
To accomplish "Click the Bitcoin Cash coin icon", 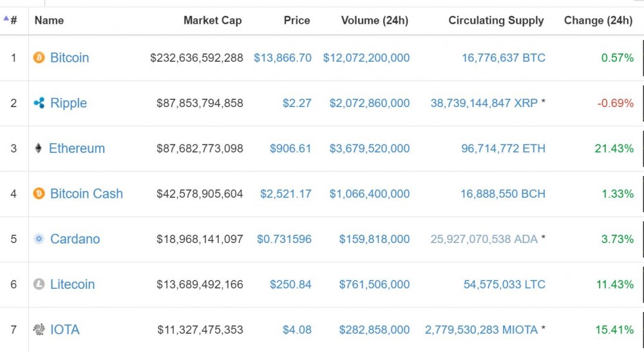I will [x=39, y=193].
